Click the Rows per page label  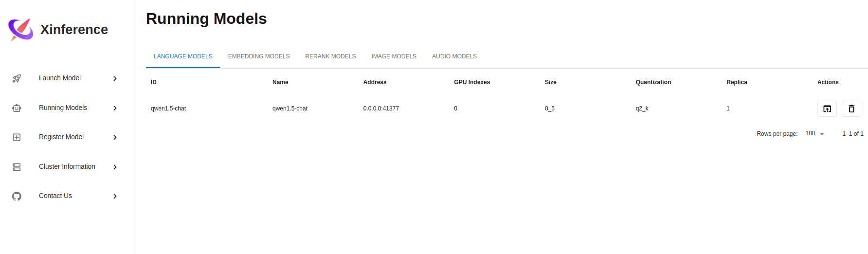tap(777, 134)
